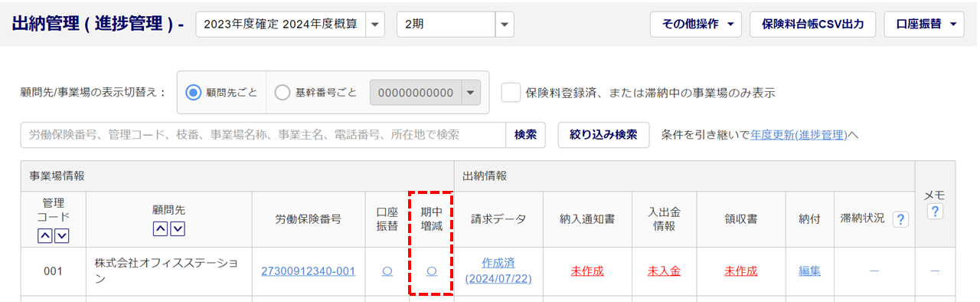The width and height of the screenshot is (980, 302).
Task: Toggle 保険料登録済、または滞納中の事業場のみ表示 checkbox
Action: [511, 92]
